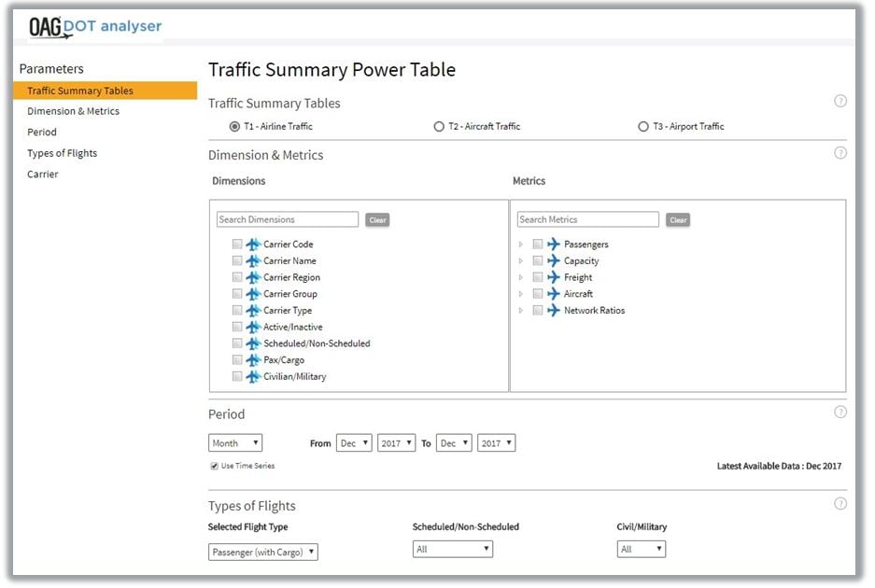The width and height of the screenshot is (875, 588).
Task: Click the airplane icon beside Network Ratios
Action: (554, 311)
